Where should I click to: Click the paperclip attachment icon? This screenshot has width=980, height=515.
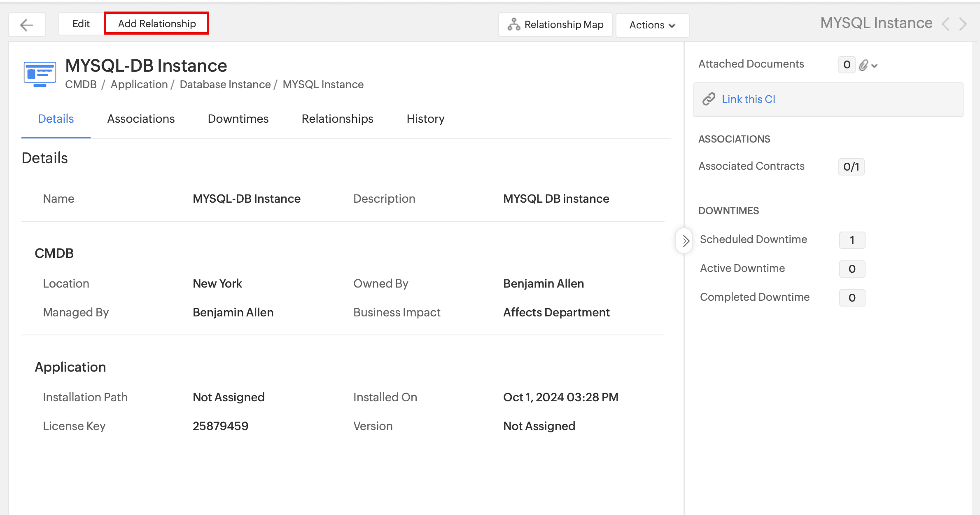point(863,65)
